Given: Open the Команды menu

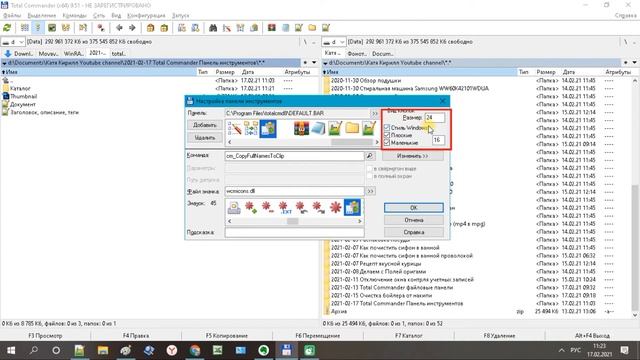Looking at the screenshot, I should click(x=74, y=16).
